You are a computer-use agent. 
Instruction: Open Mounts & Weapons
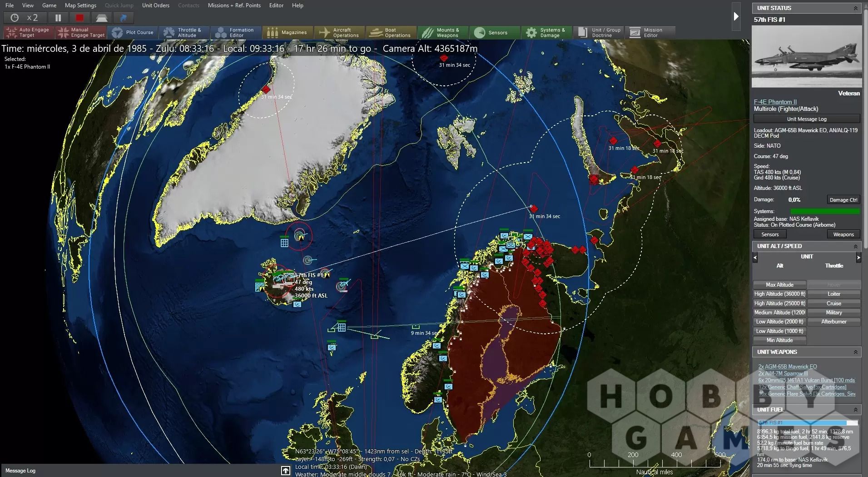(x=443, y=32)
